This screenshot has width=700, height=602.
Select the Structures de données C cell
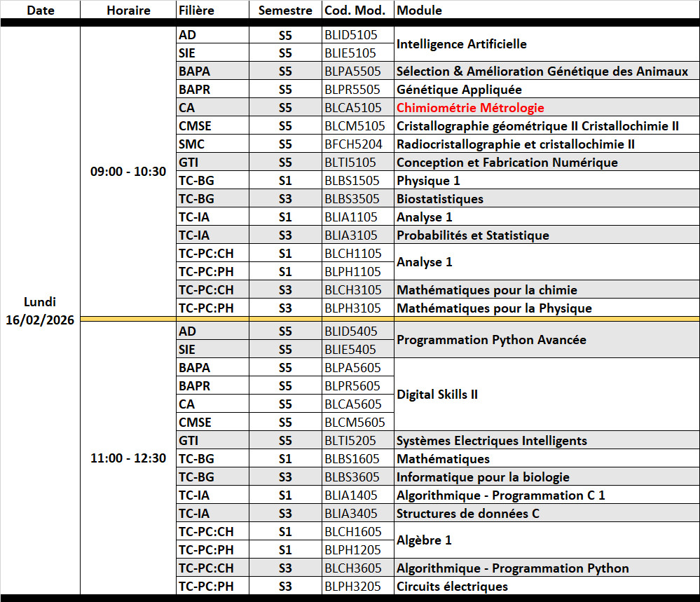click(467, 514)
